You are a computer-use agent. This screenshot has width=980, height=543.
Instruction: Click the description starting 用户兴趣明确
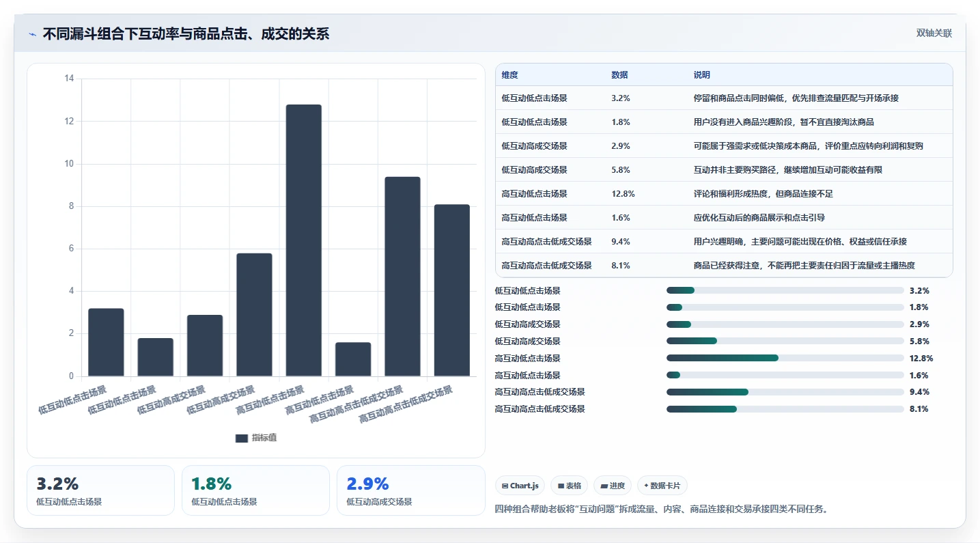pyautogui.click(x=800, y=242)
